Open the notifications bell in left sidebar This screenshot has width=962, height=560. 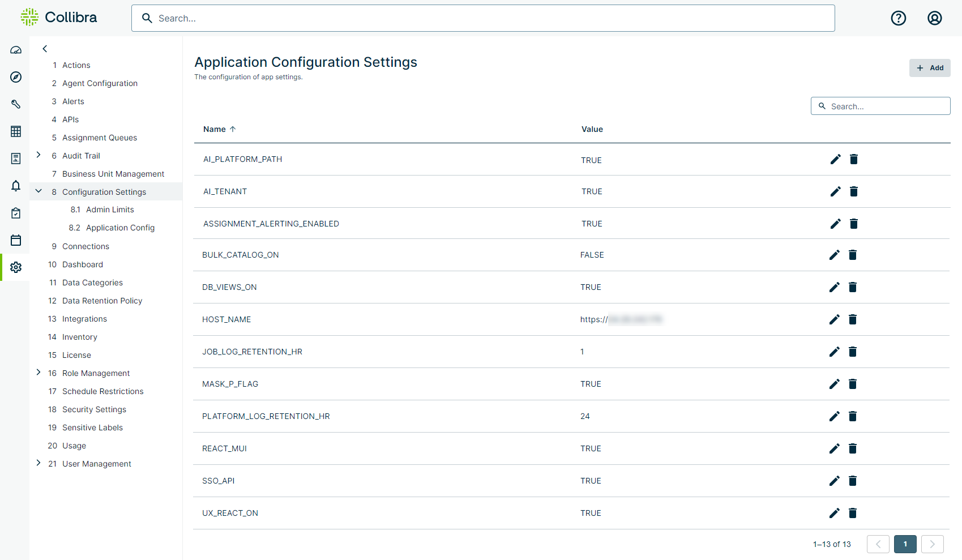(x=16, y=186)
